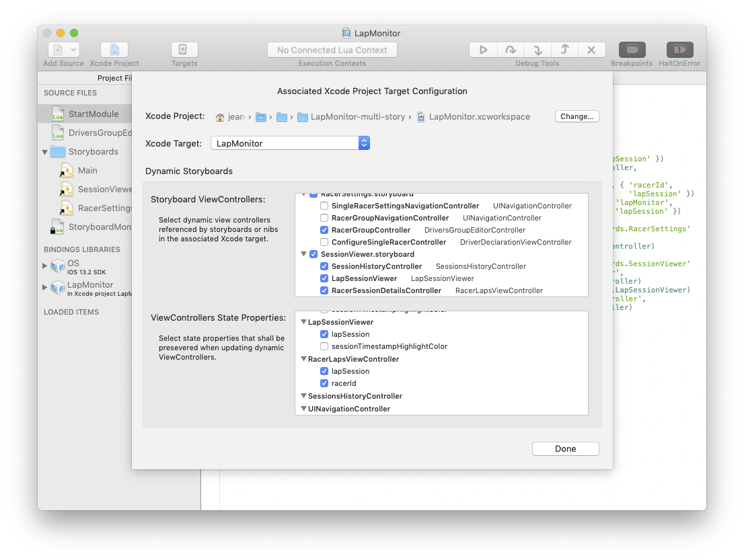Image resolution: width=744 pixels, height=560 pixels.
Task: Collapse SessionsHistoryController properties group
Action: [303, 396]
